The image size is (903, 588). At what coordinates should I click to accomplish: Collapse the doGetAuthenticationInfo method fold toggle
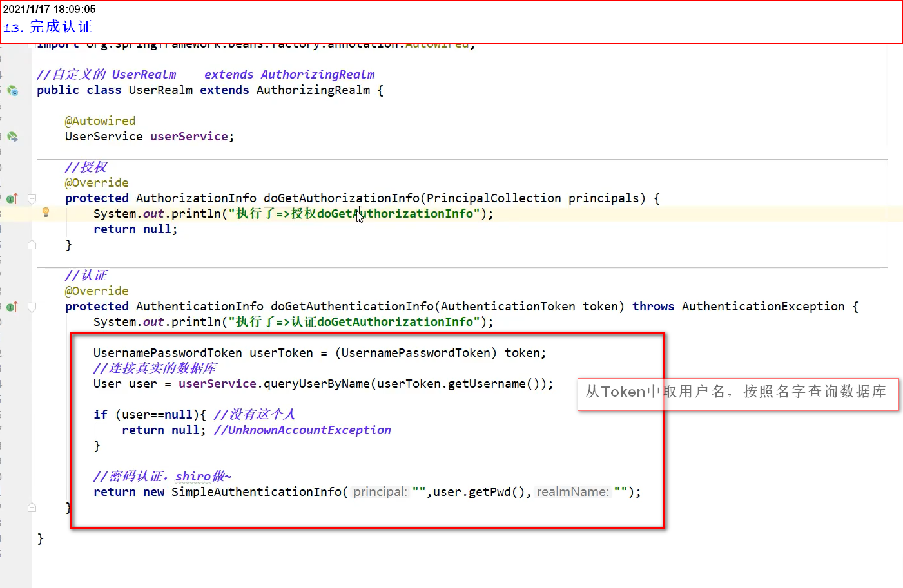pos(32,307)
